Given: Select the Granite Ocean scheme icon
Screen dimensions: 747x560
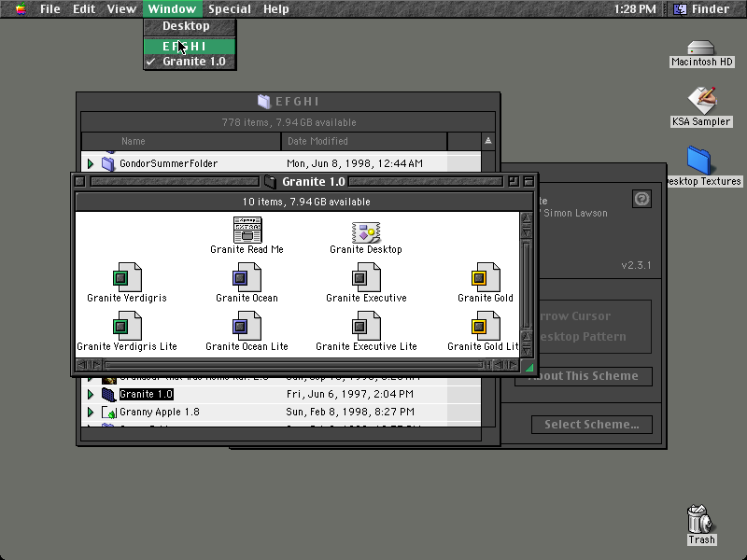Looking at the screenshot, I should tap(247, 277).
